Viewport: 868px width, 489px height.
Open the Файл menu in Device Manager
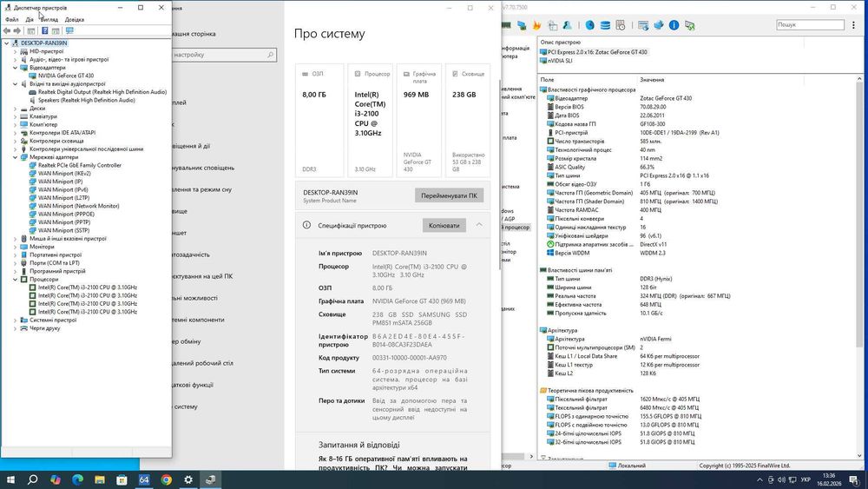(x=11, y=19)
